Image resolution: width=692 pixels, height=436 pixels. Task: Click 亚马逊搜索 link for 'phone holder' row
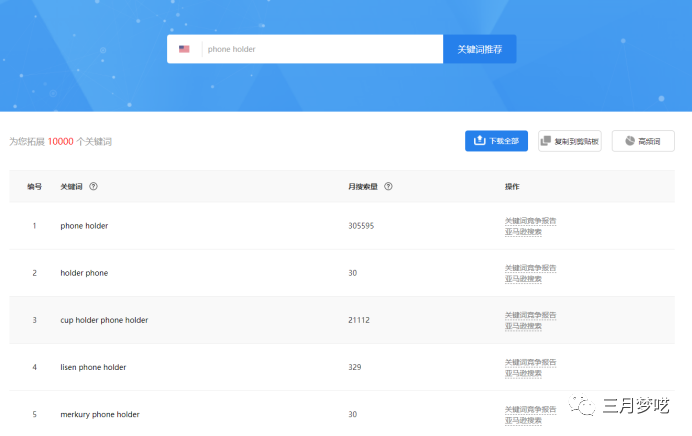[523, 231]
